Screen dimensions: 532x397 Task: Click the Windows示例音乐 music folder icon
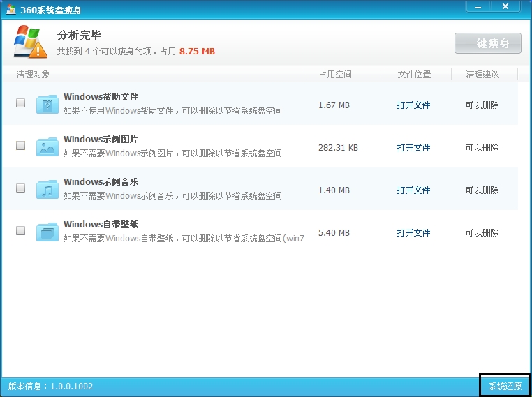[x=47, y=190]
